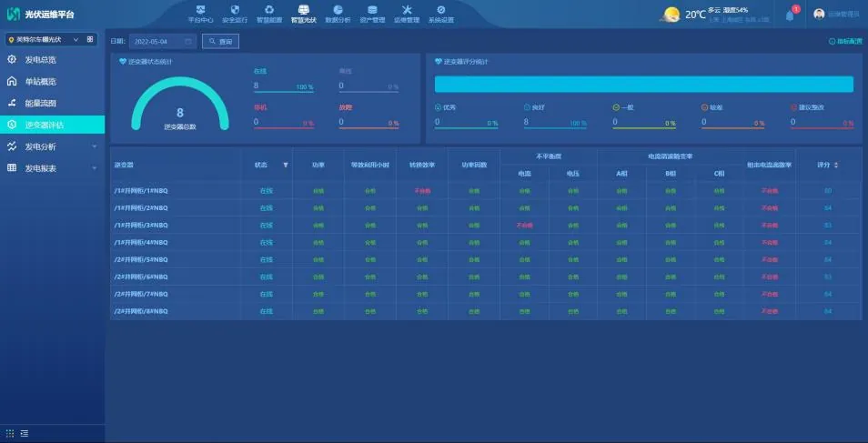Expand the 发电报表 sidebar submenu
This screenshot has height=443, width=868.
point(94,168)
